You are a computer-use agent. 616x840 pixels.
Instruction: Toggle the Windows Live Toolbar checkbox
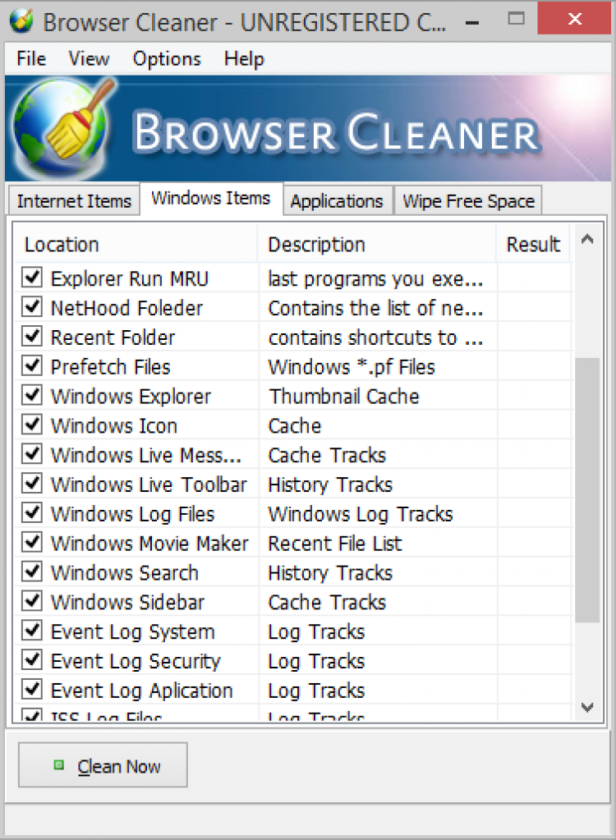tap(32, 484)
